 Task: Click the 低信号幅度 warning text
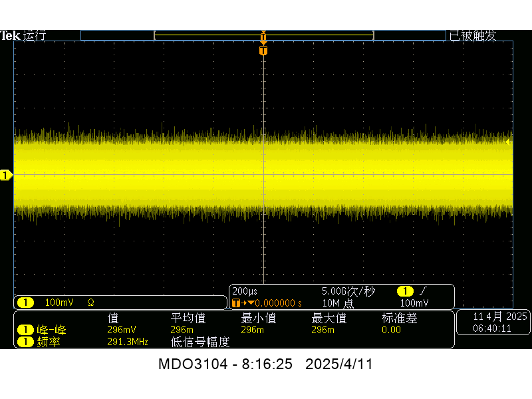point(200,342)
